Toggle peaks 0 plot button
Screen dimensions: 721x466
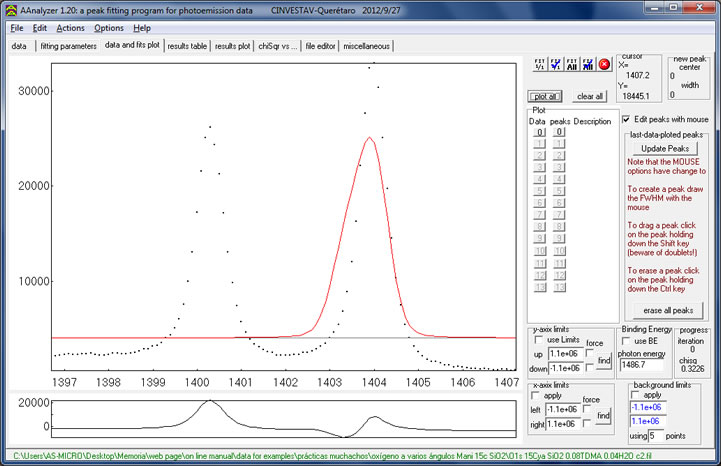click(x=560, y=131)
